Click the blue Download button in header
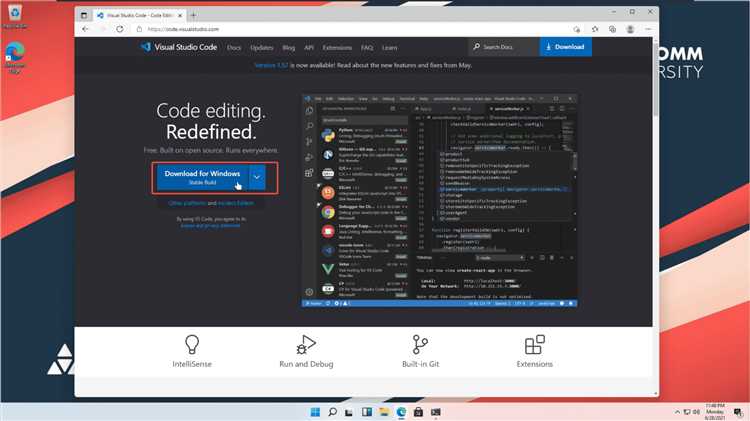Screen dimensions: 750x421 565,47
